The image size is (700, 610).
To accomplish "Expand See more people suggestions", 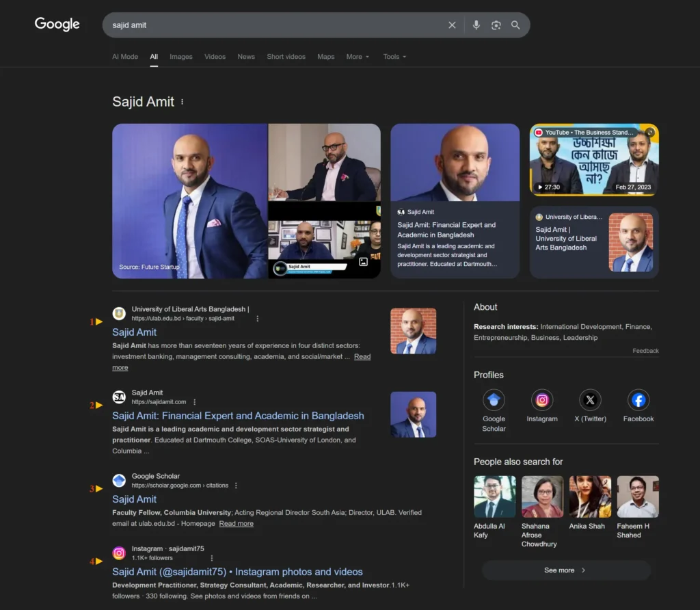I will coord(565,570).
